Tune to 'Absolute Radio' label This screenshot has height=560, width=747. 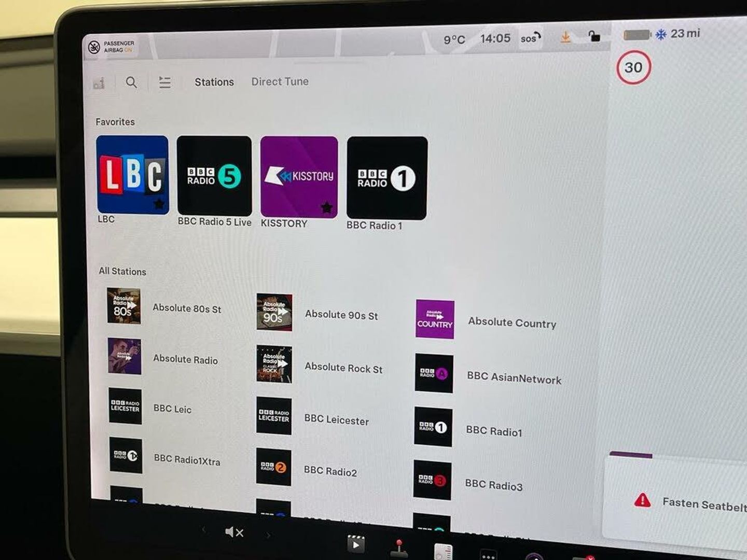pos(185,359)
